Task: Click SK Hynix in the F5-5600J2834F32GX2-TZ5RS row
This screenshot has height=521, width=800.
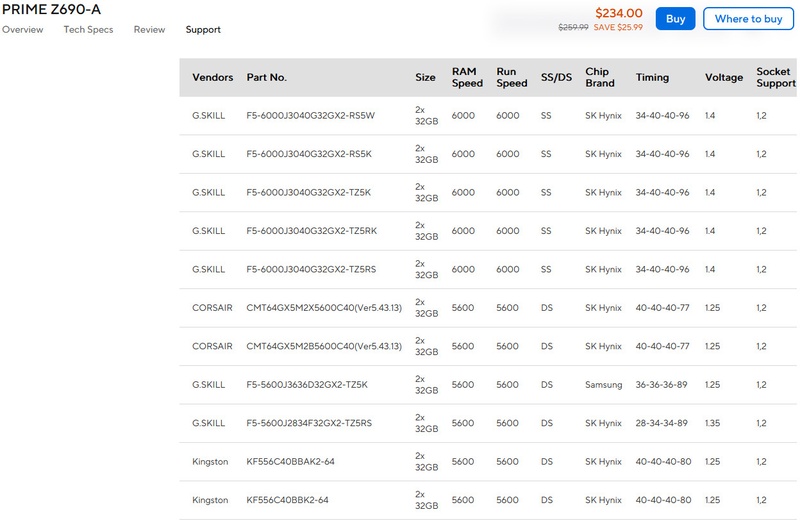Action: (x=603, y=423)
